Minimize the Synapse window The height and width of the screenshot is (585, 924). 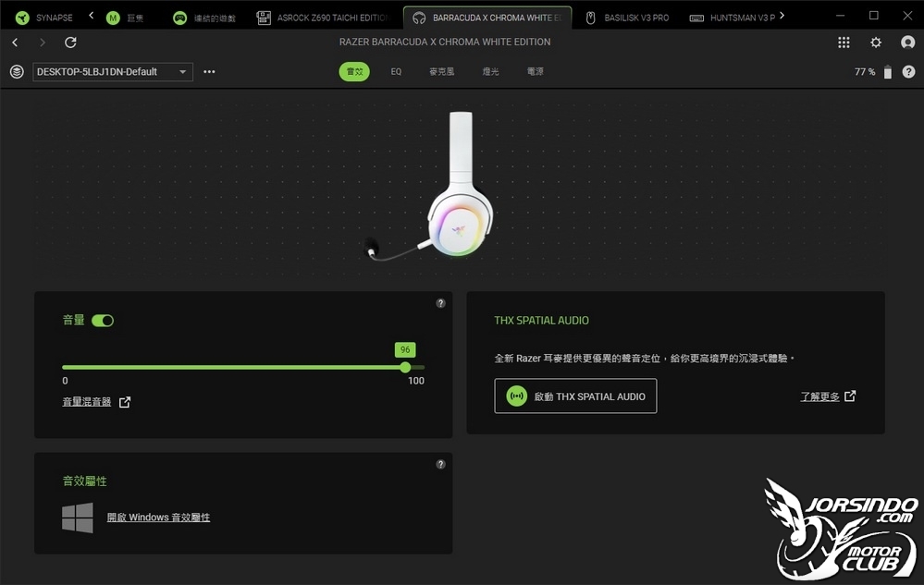841,16
